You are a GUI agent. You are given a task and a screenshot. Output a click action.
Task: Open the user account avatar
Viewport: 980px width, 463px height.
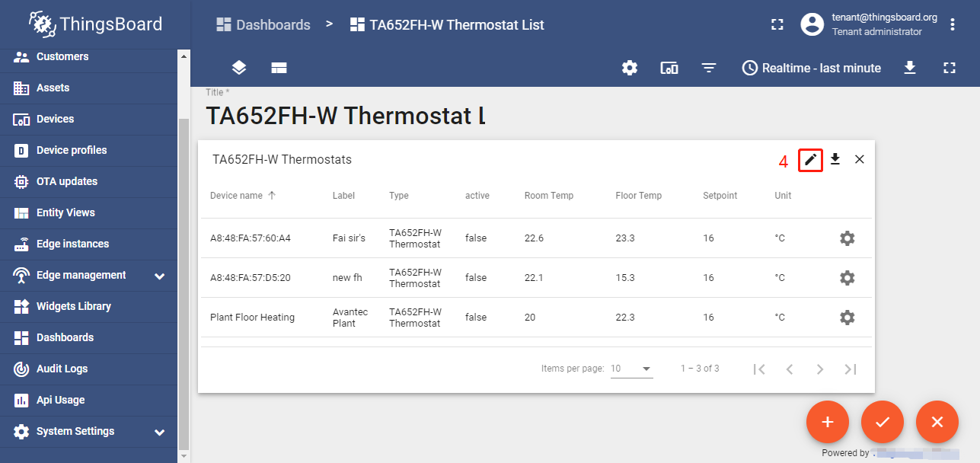click(812, 24)
